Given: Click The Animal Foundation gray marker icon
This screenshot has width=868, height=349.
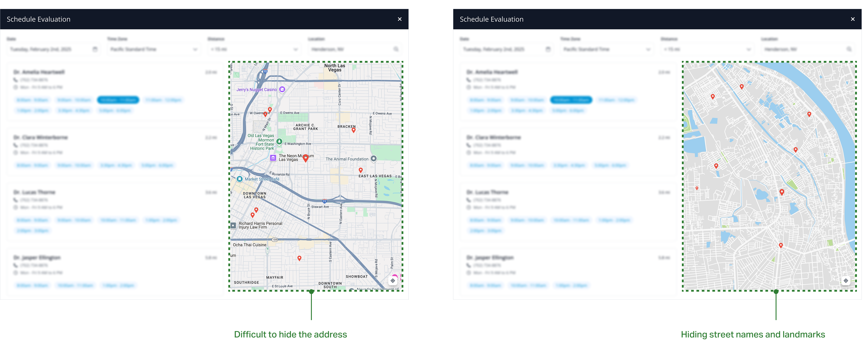Looking at the screenshot, I should [x=374, y=158].
